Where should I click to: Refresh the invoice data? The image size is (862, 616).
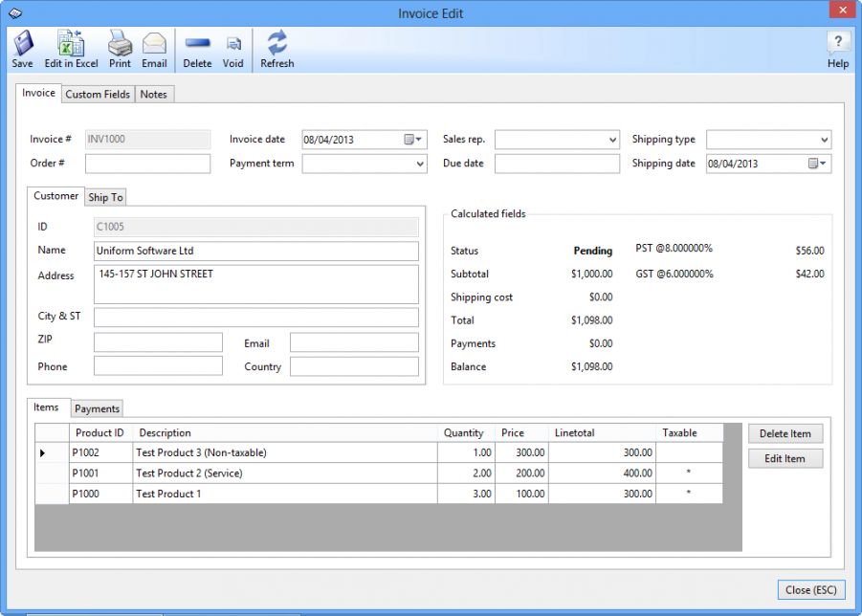[276, 49]
